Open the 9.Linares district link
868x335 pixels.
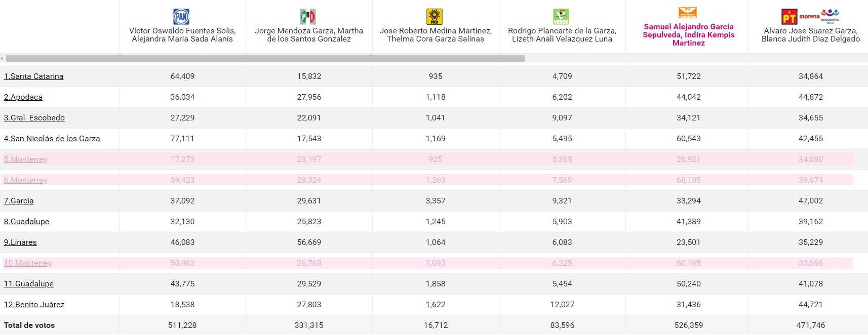[20, 242]
